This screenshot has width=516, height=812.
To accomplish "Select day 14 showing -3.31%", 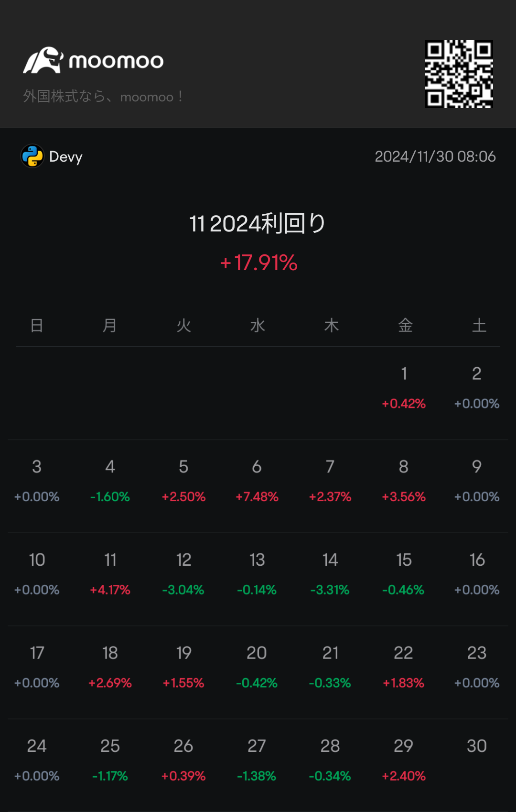I will click(330, 574).
